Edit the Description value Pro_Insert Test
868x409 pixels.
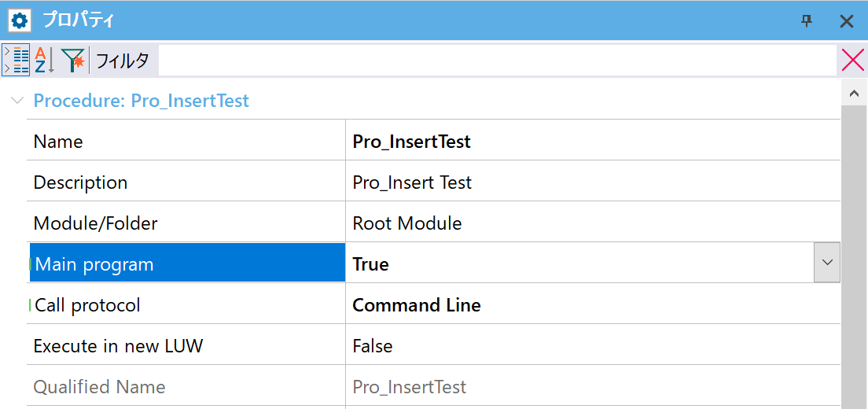click(x=593, y=182)
